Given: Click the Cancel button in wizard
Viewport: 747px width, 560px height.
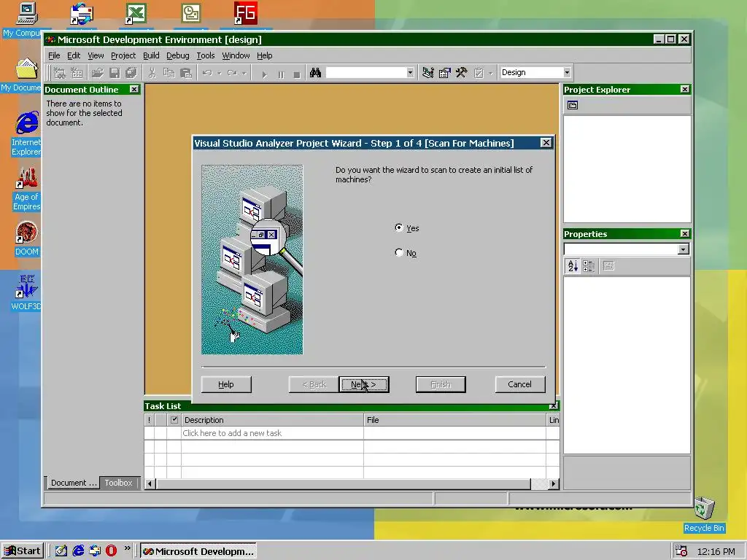Looking at the screenshot, I should click(x=519, y=384).
